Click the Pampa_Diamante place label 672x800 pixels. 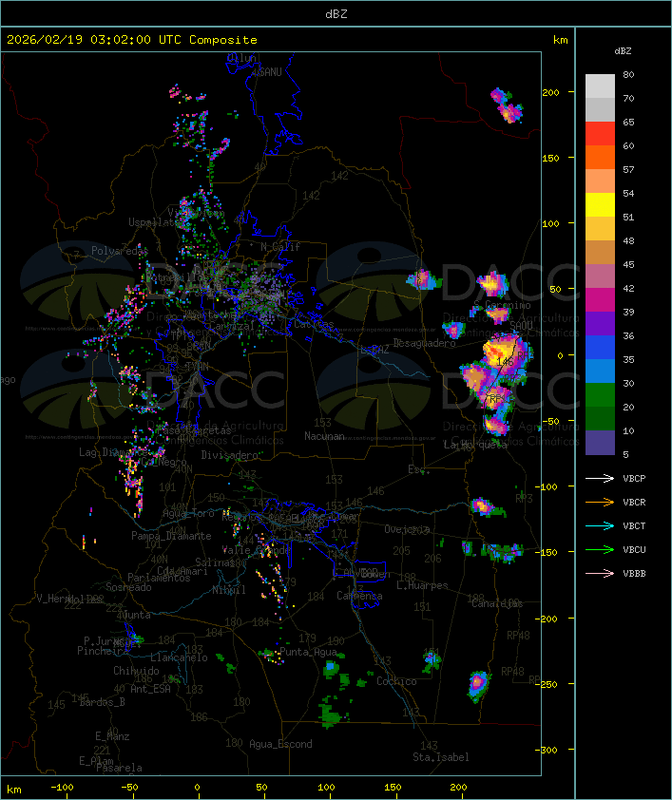[171, 536]
